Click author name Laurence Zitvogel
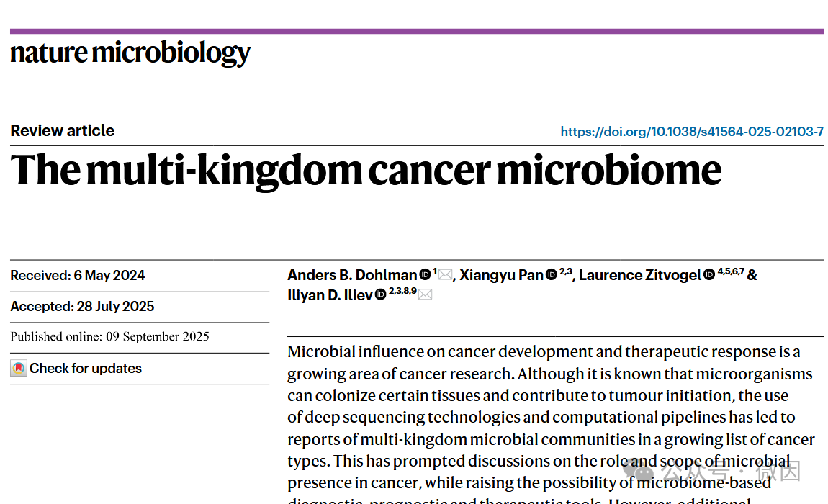Image resolution: width=828 pixels, height=504 pixels. (x=639, y=275)
